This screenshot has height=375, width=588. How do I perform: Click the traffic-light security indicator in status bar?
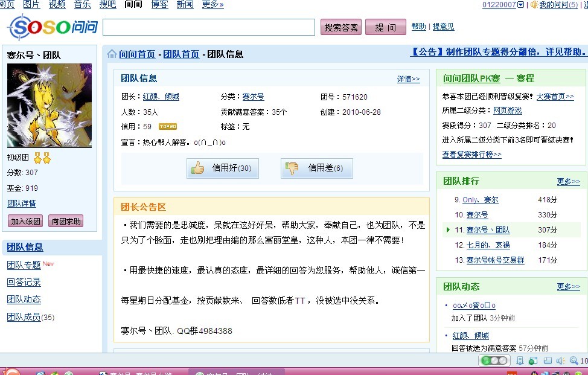pyautogui.click(x=494, y=361)
